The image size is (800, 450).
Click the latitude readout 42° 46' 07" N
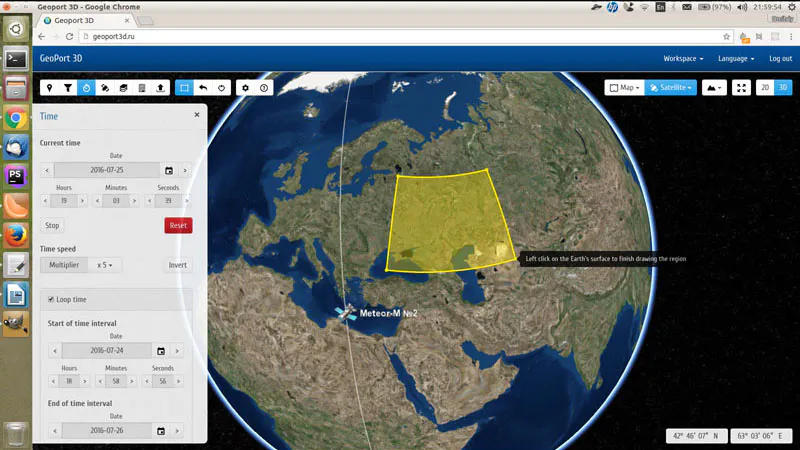[x=696, y=436]
